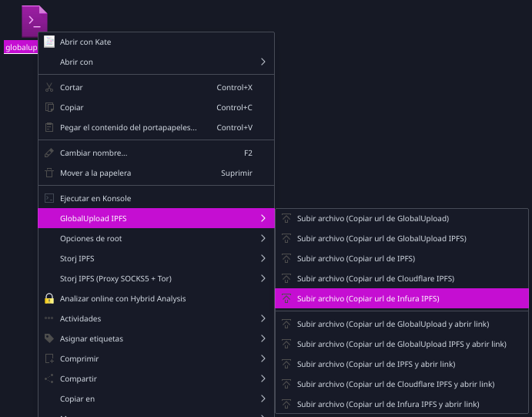Viewport: 532px width, 417px height.
Task: Click the tag icon beside Asignar etiquetas
Action: pos(49,338)
